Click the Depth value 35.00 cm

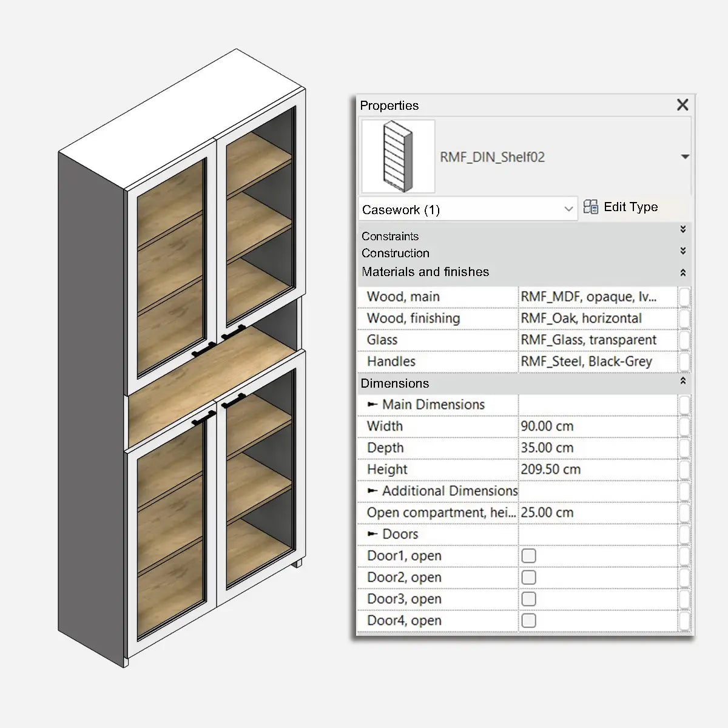click(597, 448)
